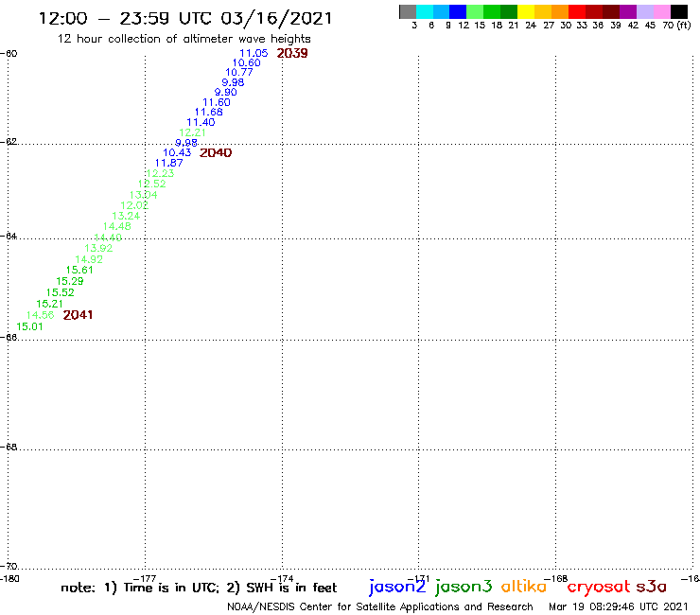Screen dimensions: 700x615
Task: Click the 15.61 wave height value
Action: pos(79,271)
